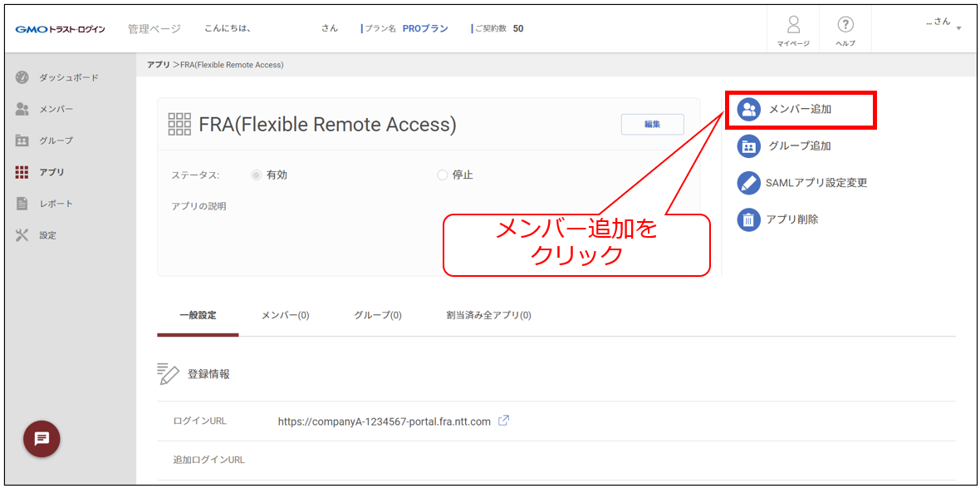
Task: Click the ご契約数 50 text
Action: (499, 29)
